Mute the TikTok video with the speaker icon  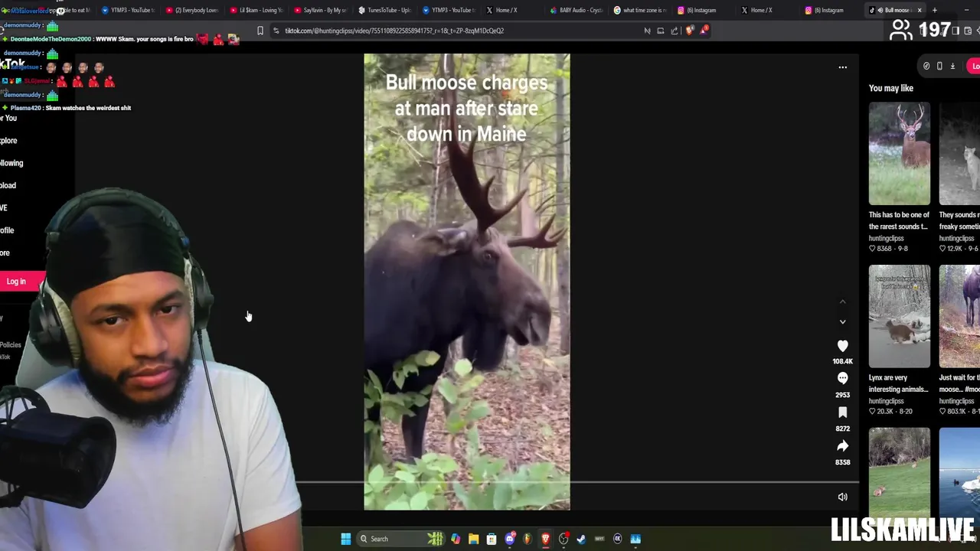click(x=842, y=497)
